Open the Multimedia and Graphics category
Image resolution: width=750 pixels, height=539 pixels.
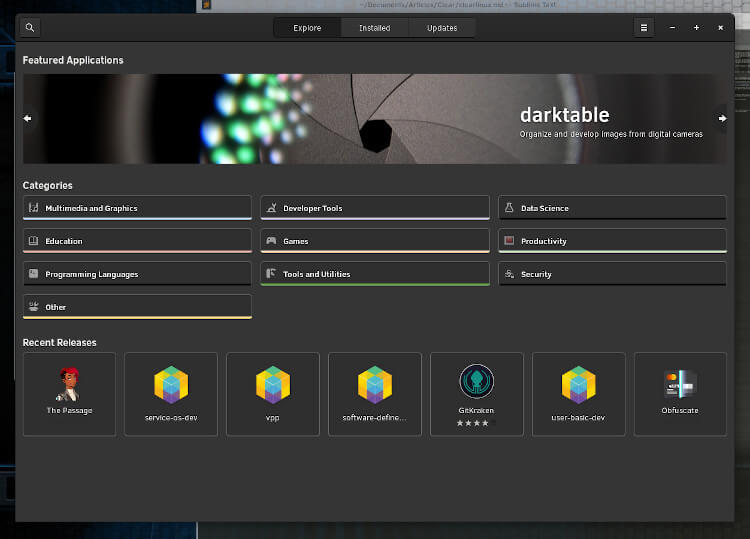(137, 208)
